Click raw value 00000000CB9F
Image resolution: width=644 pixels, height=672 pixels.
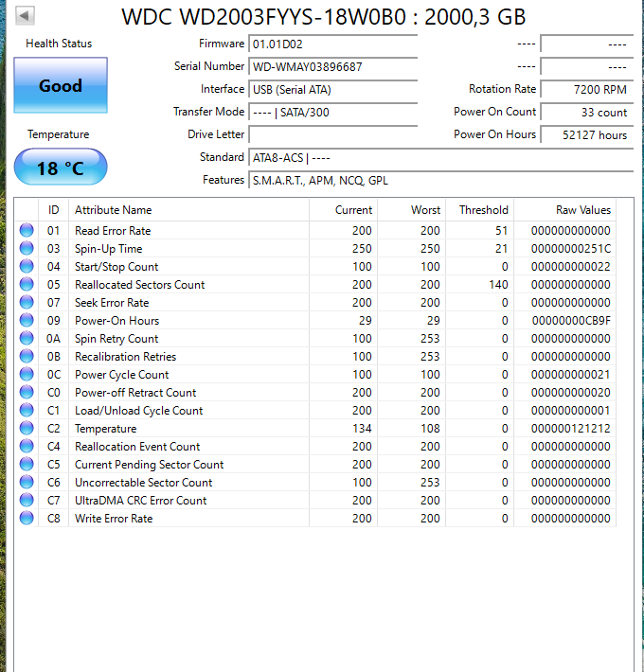pos(571,321)
